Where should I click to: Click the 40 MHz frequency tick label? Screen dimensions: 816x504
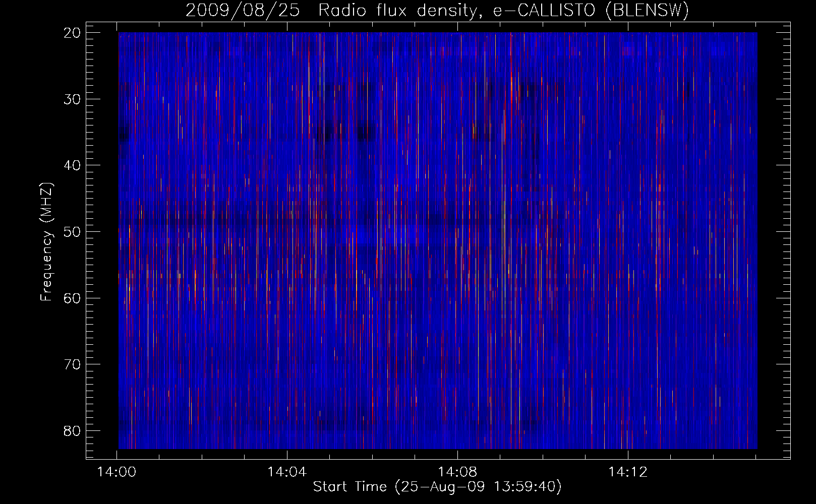click(72, 166)
